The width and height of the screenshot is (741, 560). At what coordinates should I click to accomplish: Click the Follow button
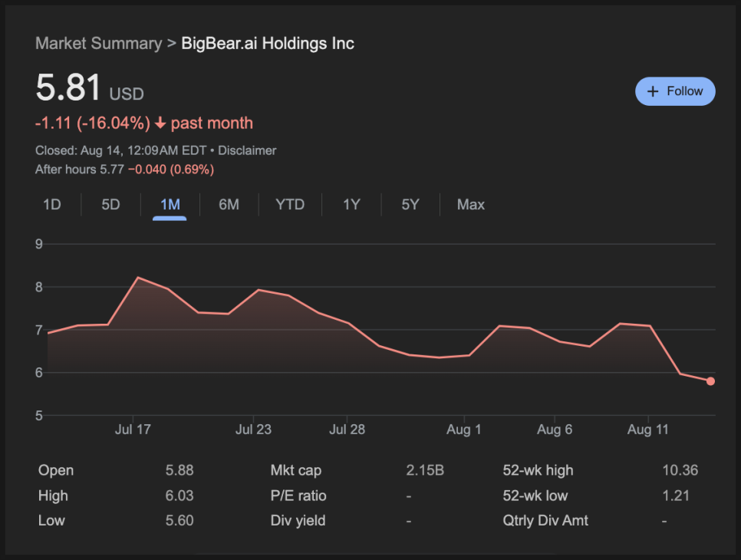coord(675,91)
